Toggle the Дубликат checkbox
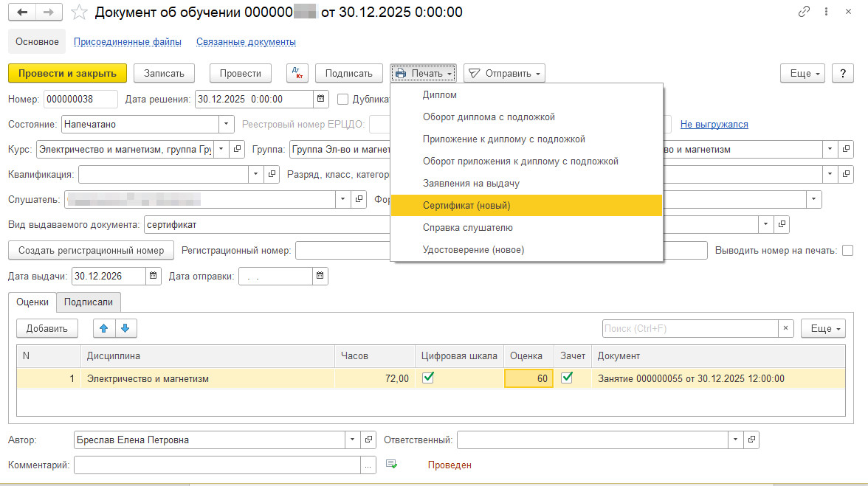The width and height of the screenshot is (868, 486). tap(342, 99)
